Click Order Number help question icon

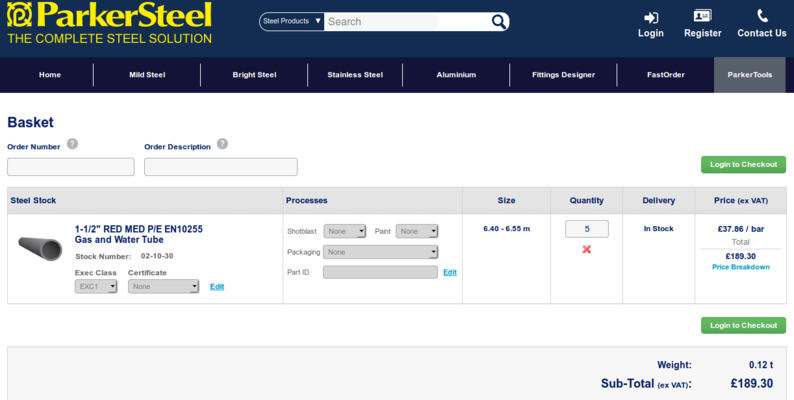[72, 144]
